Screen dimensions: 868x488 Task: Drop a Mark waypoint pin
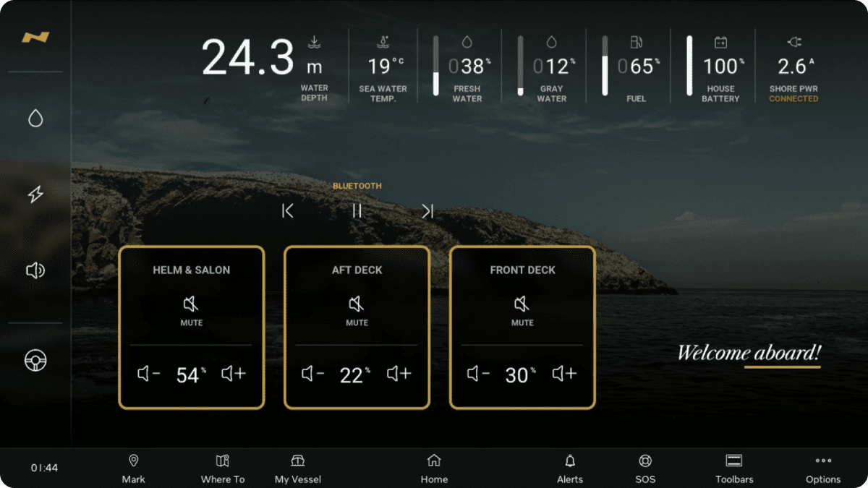pyautogui.click(x=133, y=468)
